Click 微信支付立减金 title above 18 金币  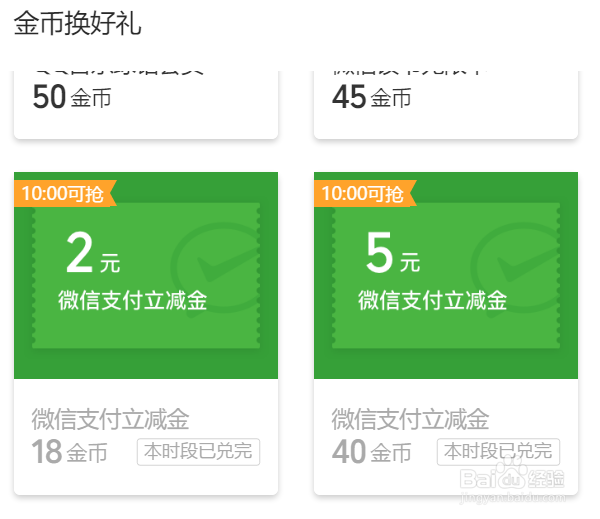click(x=110, y=419)
